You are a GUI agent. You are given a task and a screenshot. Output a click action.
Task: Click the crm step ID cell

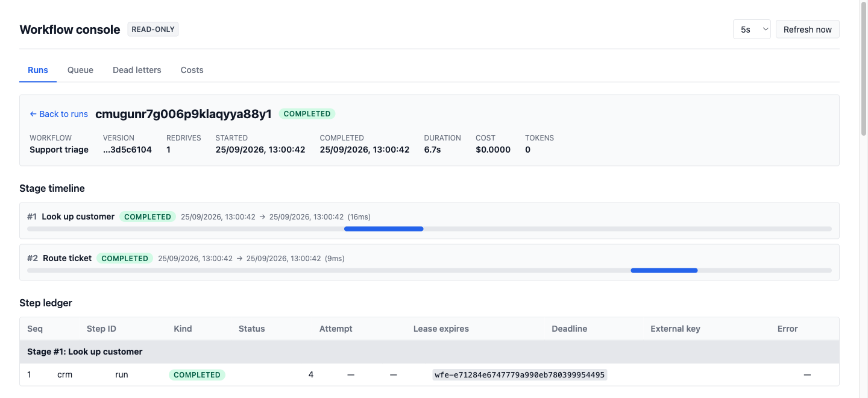[64, 374]
